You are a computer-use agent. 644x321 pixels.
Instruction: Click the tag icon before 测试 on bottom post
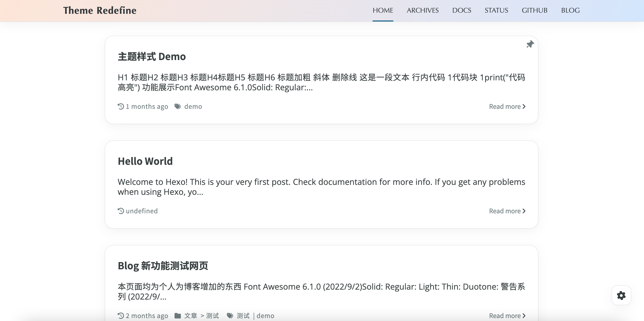(x=230, y=316)
